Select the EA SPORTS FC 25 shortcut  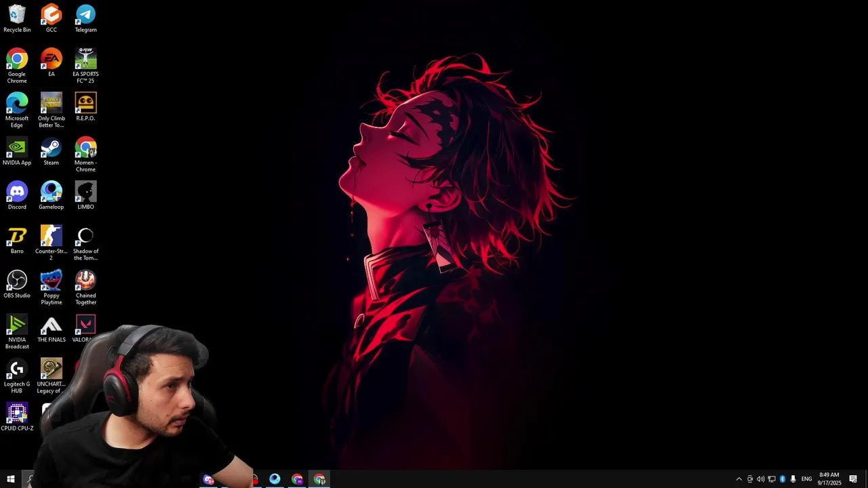pos(85,66)
